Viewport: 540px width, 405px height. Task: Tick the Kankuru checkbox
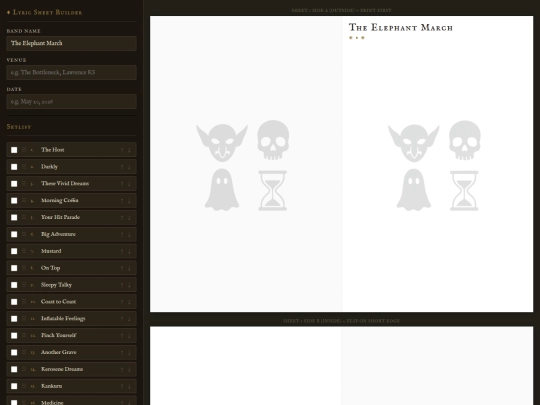[14, 386]
